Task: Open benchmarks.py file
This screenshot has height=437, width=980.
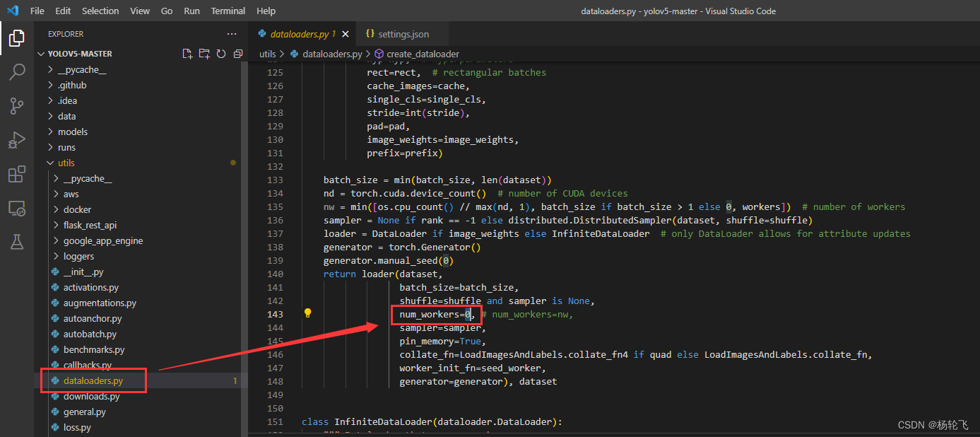Action: (x=94, y=349)
